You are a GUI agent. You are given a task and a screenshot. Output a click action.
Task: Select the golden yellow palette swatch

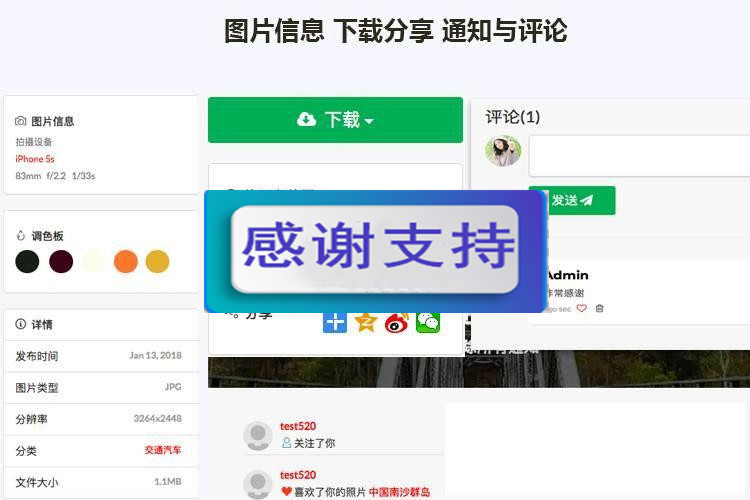click(x=157, y=262)
